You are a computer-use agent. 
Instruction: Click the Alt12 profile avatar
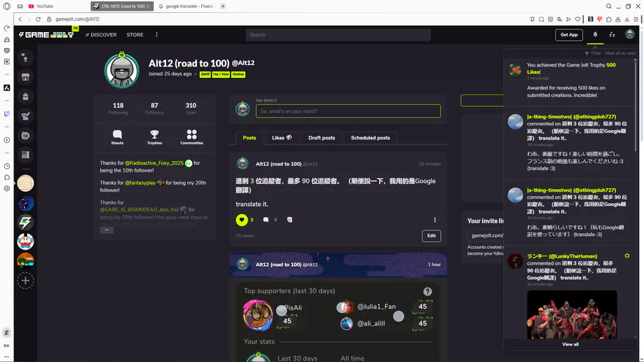coord(122,71)
